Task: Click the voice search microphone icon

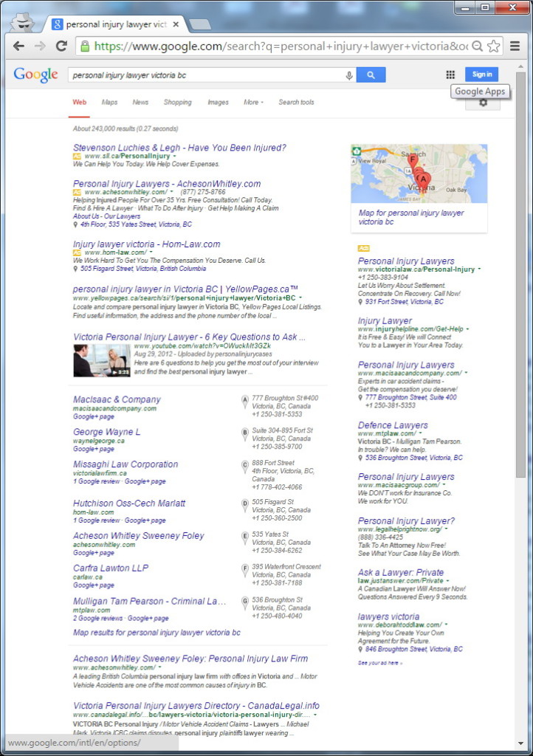Action: tap(349, 75)
